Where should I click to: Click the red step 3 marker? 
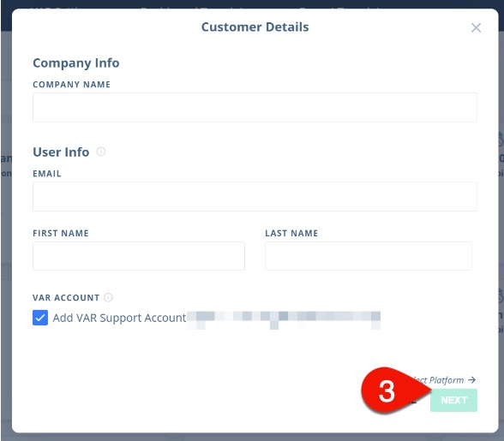point(394,390)
